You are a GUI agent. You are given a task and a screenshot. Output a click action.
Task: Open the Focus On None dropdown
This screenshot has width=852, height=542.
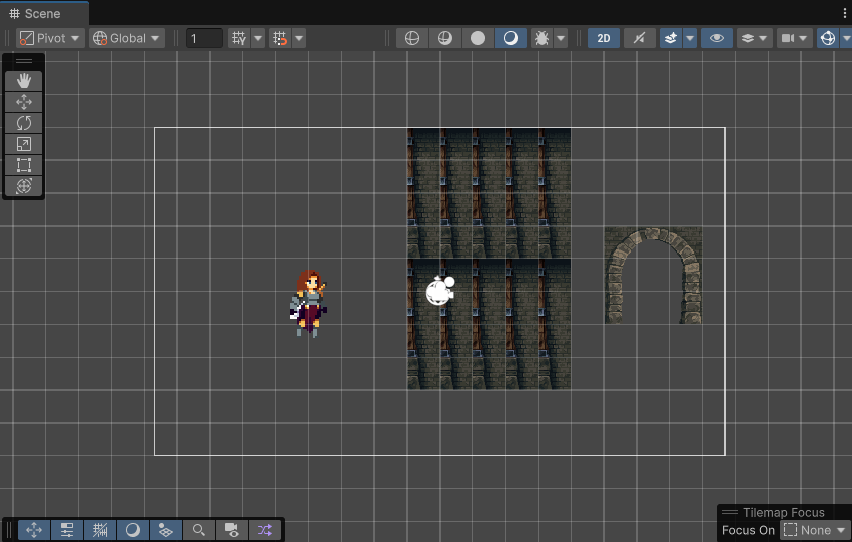coord(815,530)
